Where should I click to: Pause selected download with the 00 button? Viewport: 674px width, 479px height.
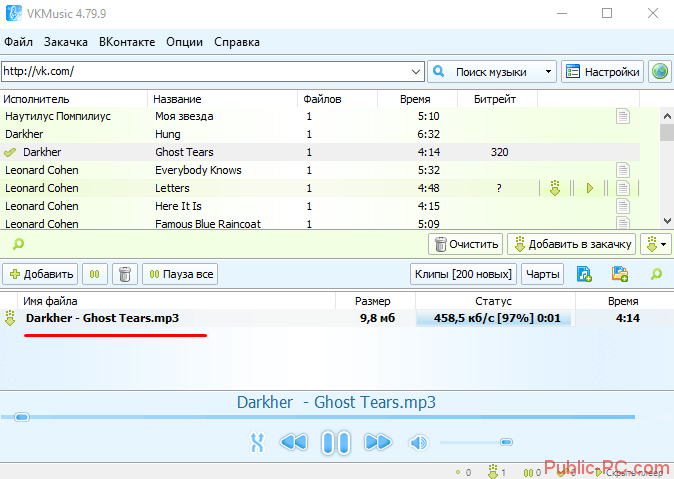[95, 274]
